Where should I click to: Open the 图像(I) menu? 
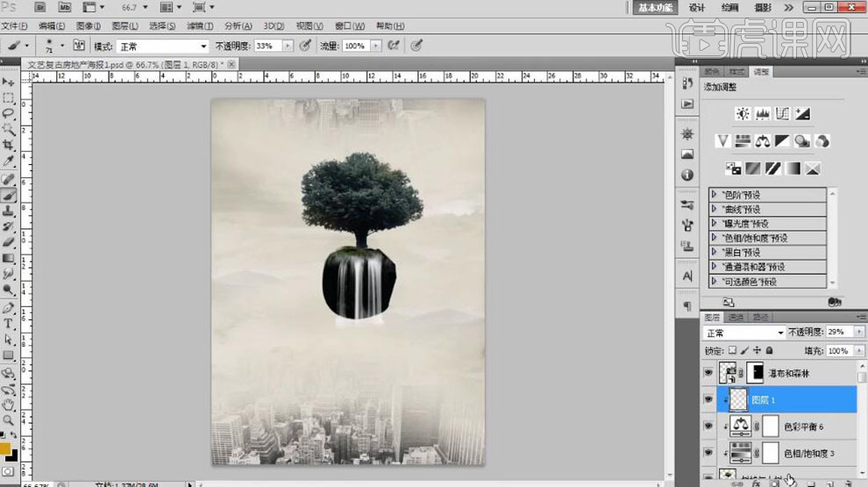[x=89, y=26]
